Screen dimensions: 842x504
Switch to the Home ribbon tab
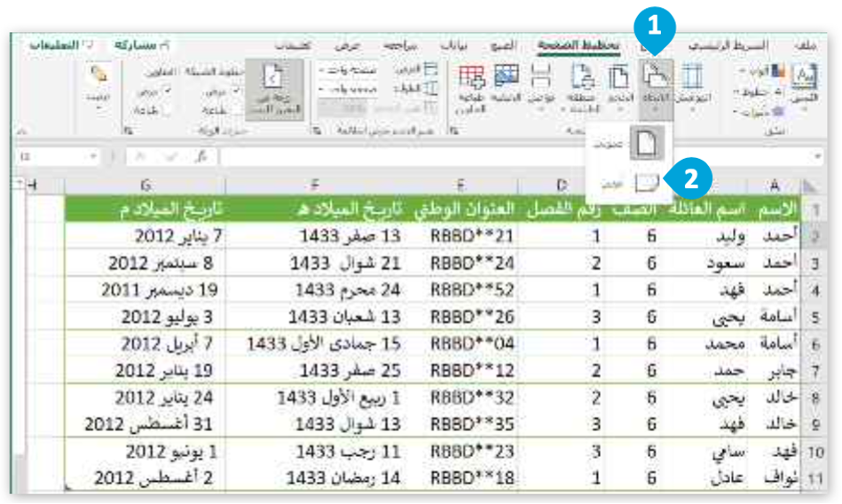click(728, 46)
